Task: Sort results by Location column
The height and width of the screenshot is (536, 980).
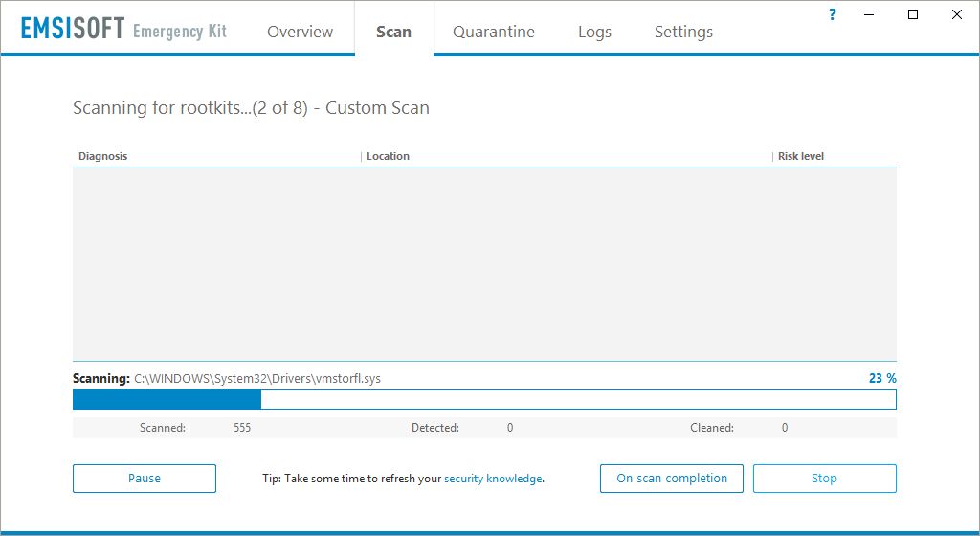Action: (x=388, y=156)
